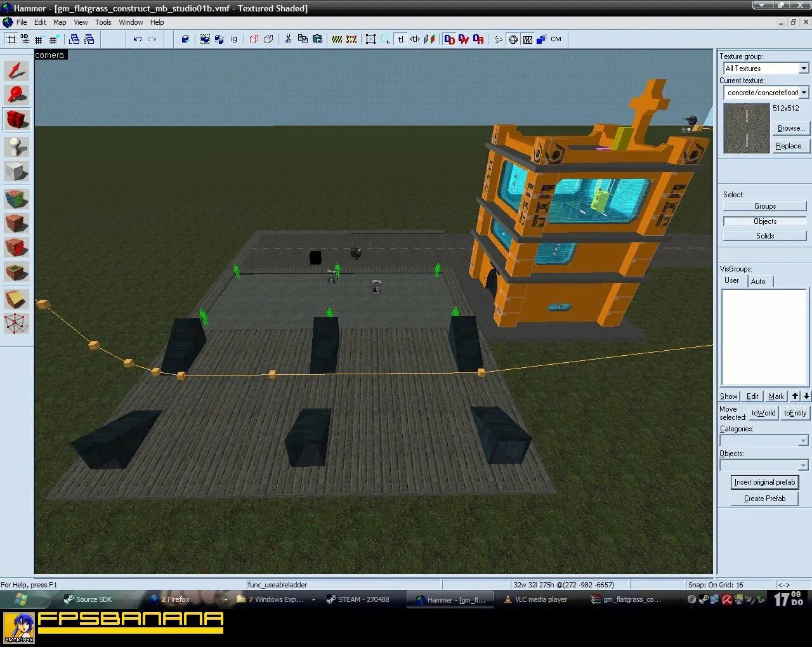Expand the Texture group dropdown

pos(804,69)
